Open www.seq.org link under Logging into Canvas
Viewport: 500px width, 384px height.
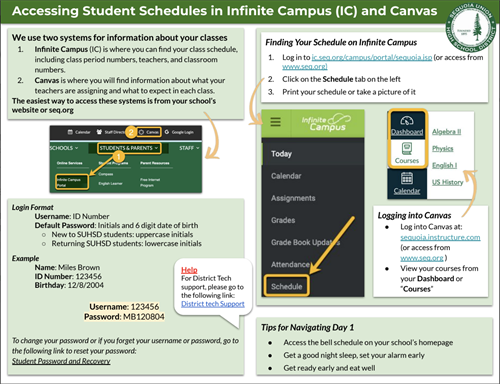pos(422,258)
